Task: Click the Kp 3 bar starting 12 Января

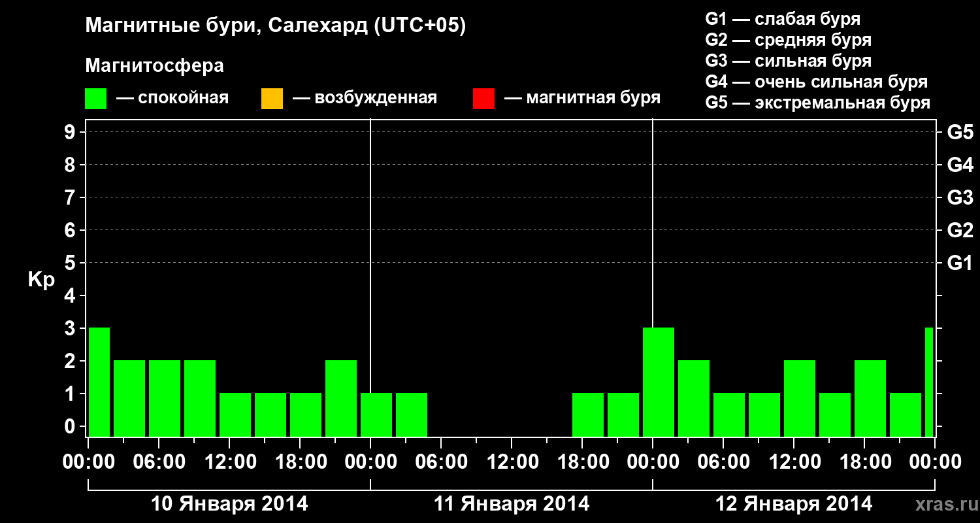Action: click(659, 382)
